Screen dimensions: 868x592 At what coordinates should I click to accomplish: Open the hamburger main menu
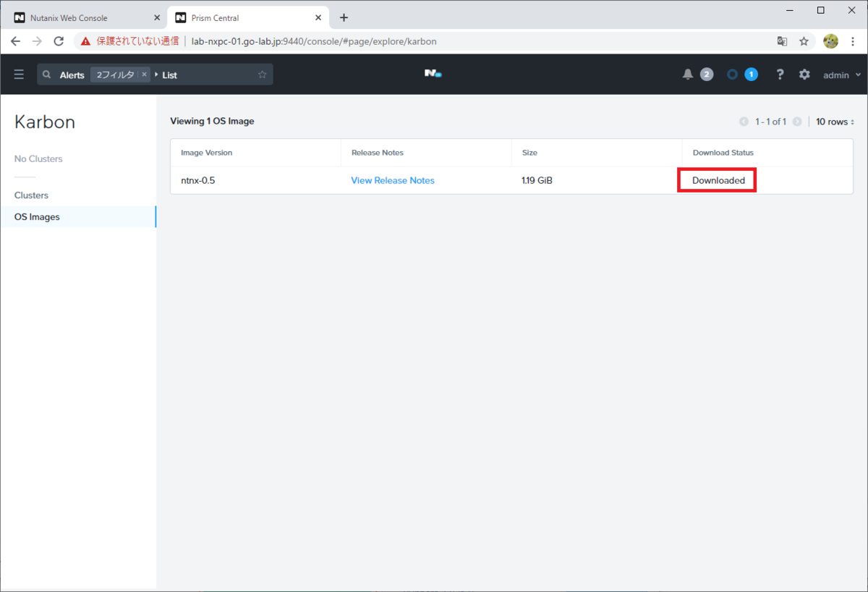[x=19, y=75]
